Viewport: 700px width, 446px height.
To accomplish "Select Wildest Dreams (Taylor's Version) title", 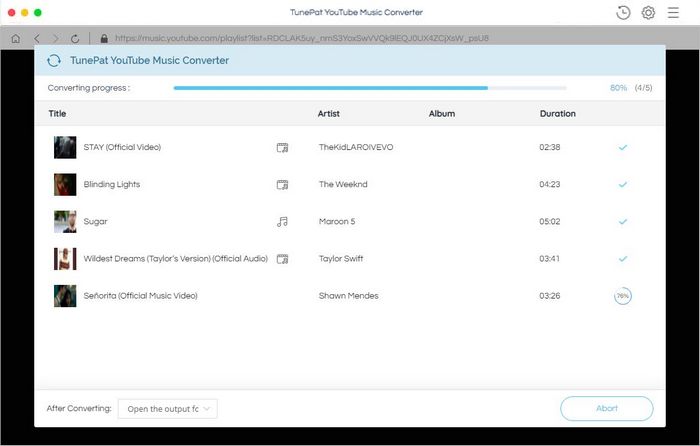I will [175, 258].
